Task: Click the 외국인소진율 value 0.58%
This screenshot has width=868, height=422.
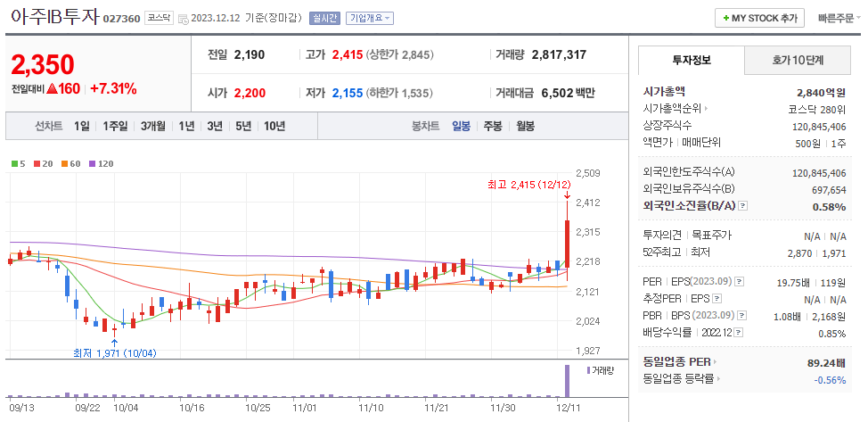Action: [829, 207]
